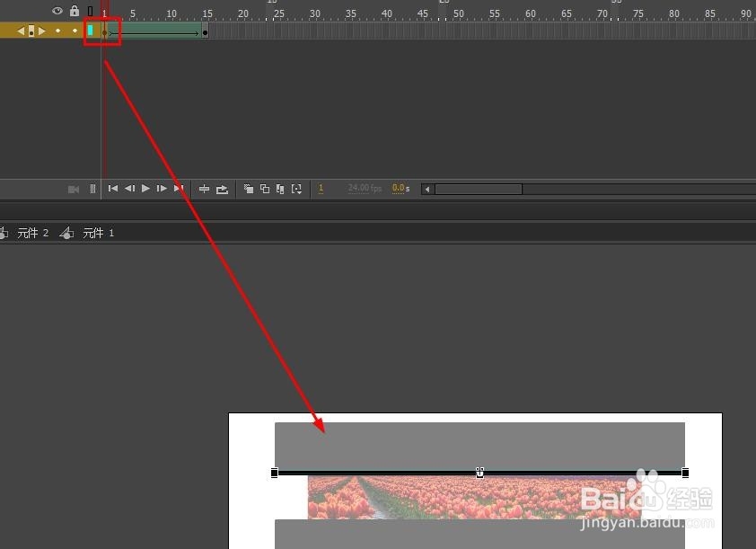Select the end keyframe at frame 15
This screenshot has width=756, height=549.
coord(205,32)
